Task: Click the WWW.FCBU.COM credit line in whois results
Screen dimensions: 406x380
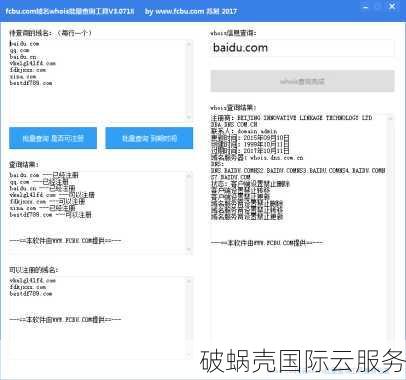Action: (x=267, y=243)
